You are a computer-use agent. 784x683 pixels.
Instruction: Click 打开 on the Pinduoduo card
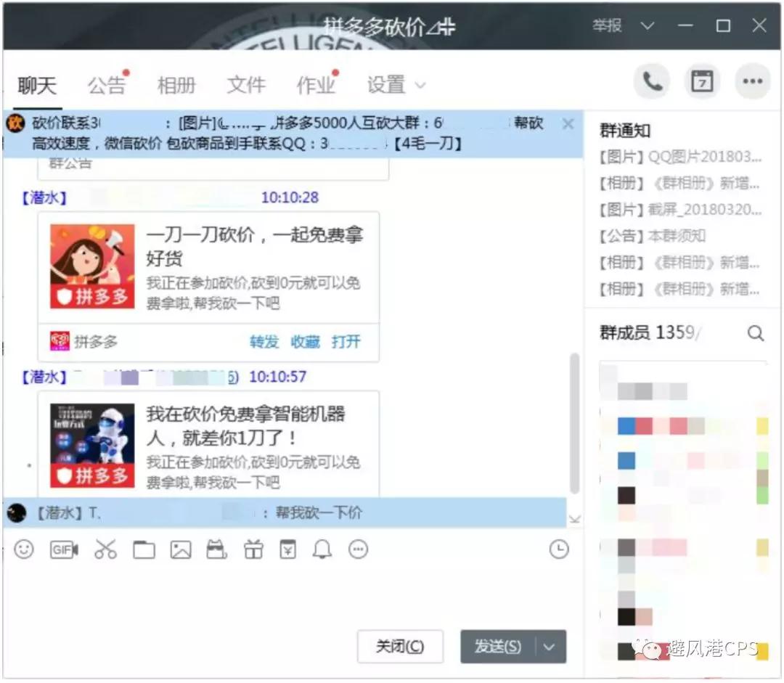point(346,342)
